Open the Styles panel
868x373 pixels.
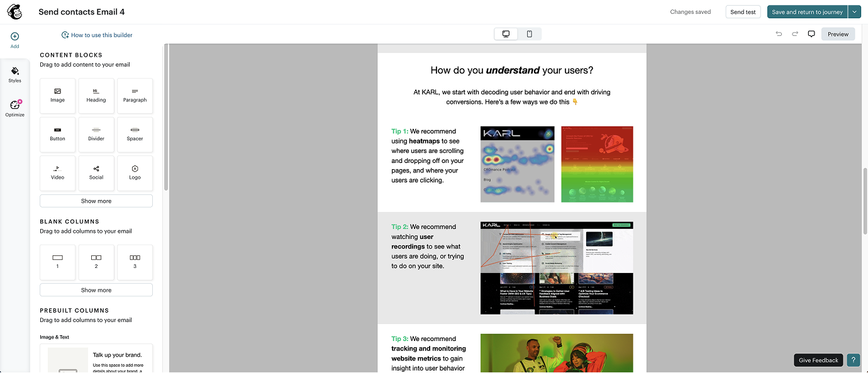(x=14, y=74)
